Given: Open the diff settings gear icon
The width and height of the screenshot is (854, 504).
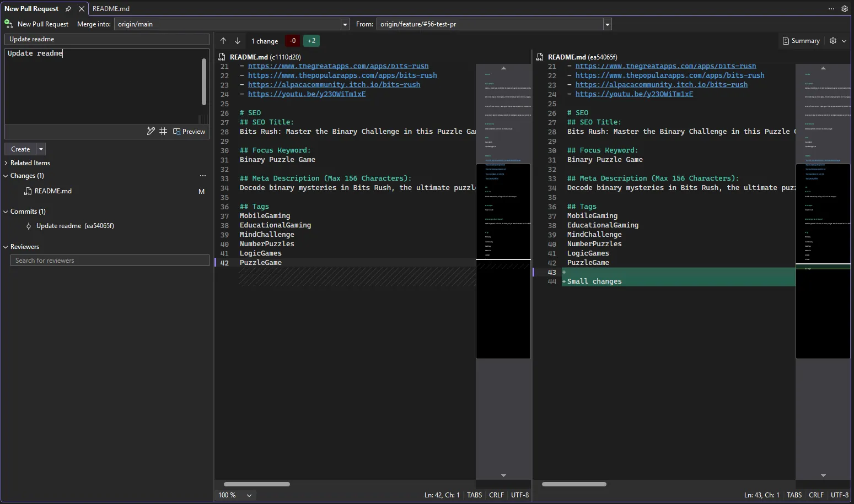Looking at the screenshot, I should pos(833,41).
